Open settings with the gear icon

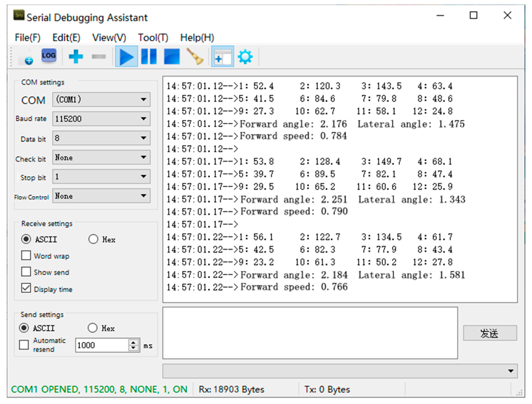pos(245,57)
